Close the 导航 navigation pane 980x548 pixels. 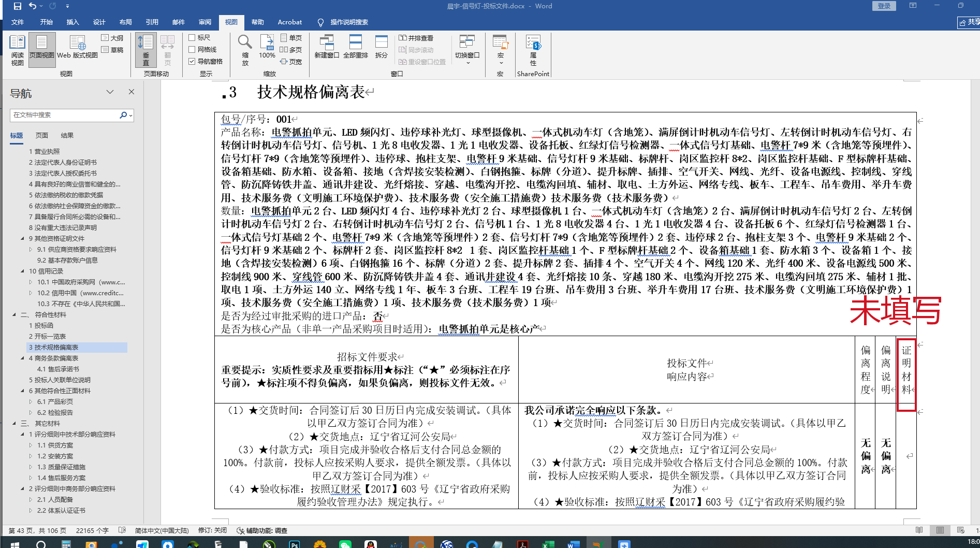[x=131, y=92]
